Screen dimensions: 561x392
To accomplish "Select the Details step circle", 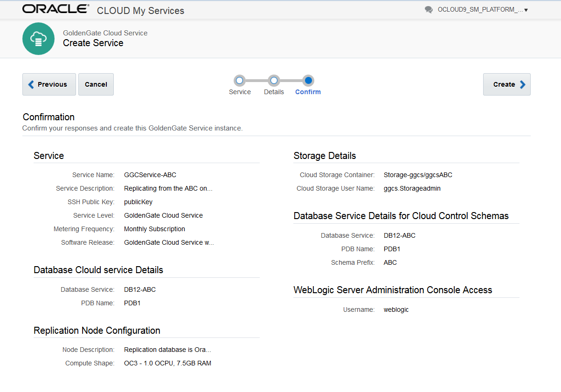I will 274,81.
